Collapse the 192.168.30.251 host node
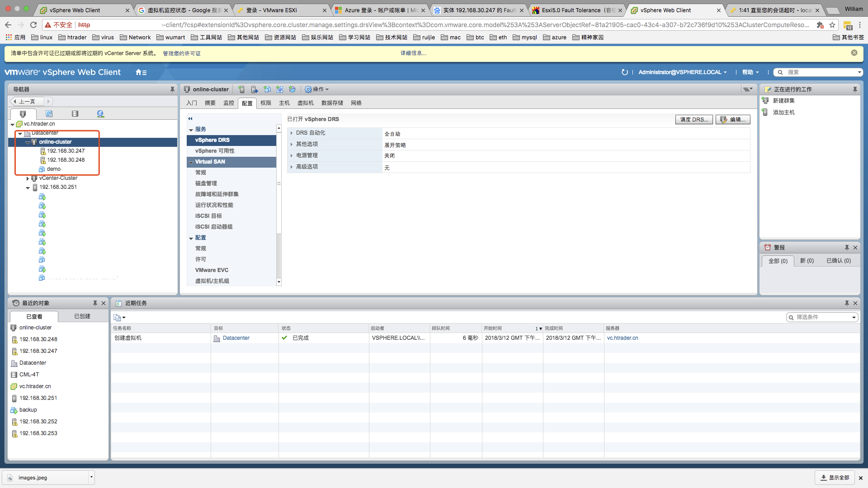Image resolution: width=868 pixels, height=488 pixels. point(28,188)
